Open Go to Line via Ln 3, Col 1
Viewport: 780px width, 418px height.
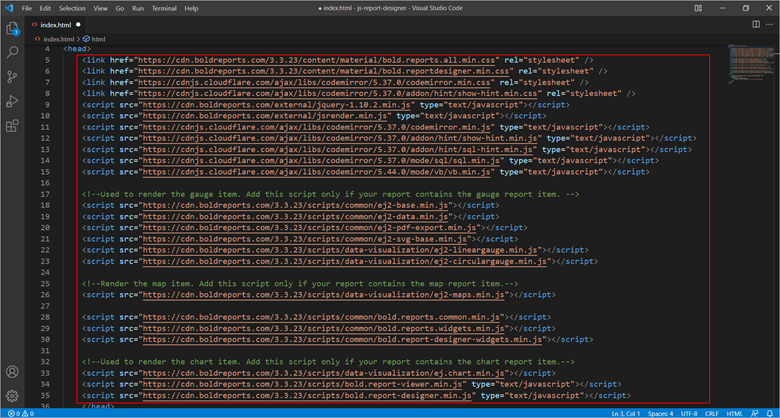click(627, 414)
